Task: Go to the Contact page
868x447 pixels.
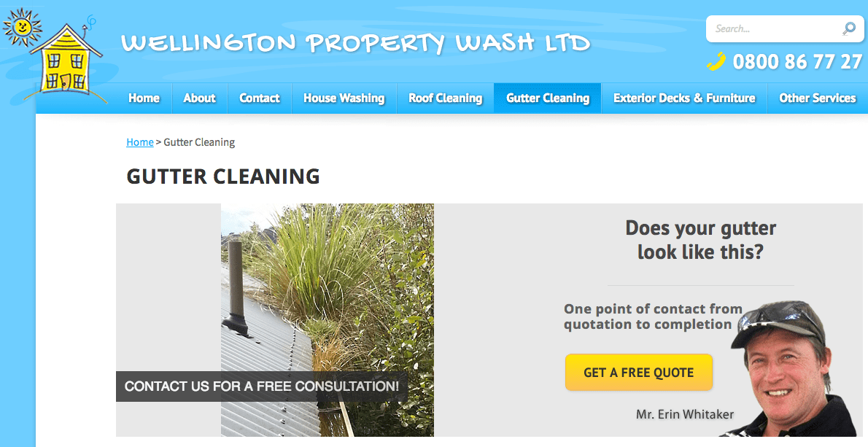Action: coord(259,98)
